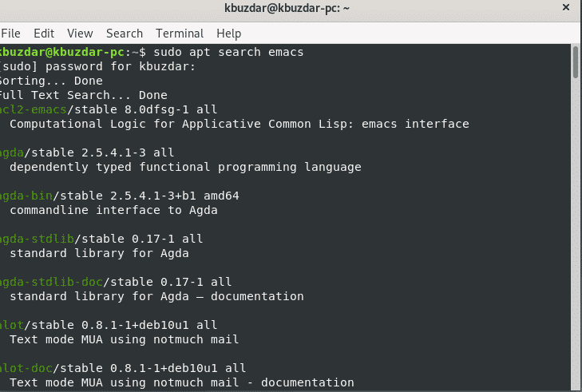Open the File menu

pos(10,34)
